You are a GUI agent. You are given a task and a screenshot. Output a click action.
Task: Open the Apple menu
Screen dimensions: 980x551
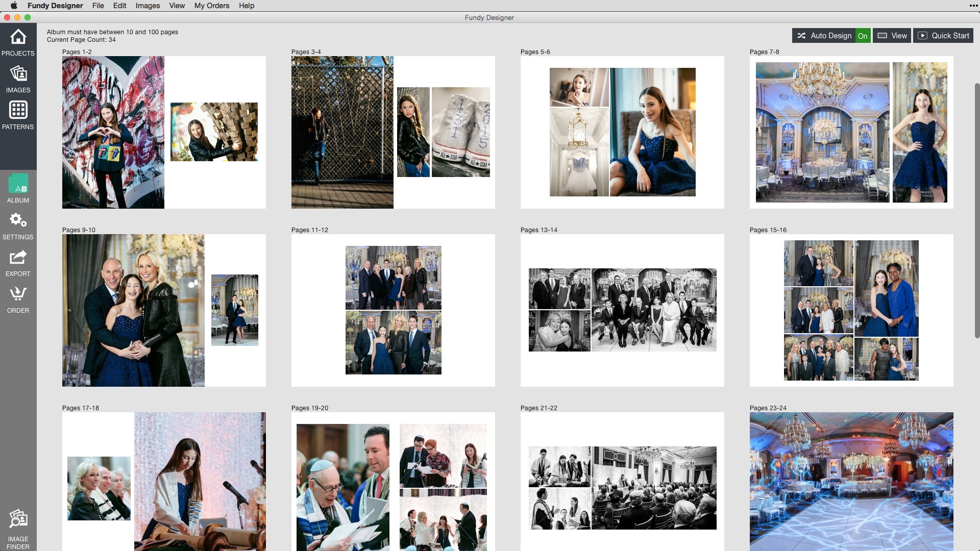coord(14,6)
